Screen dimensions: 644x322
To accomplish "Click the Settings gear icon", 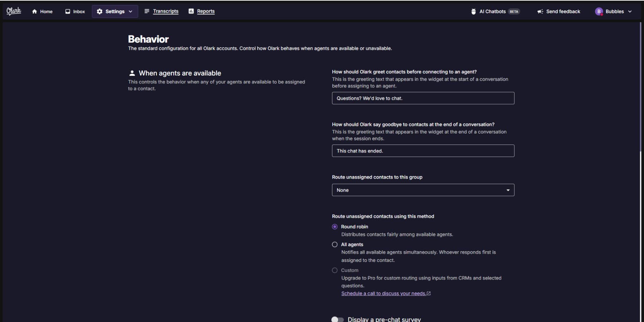I will (99, 11).
